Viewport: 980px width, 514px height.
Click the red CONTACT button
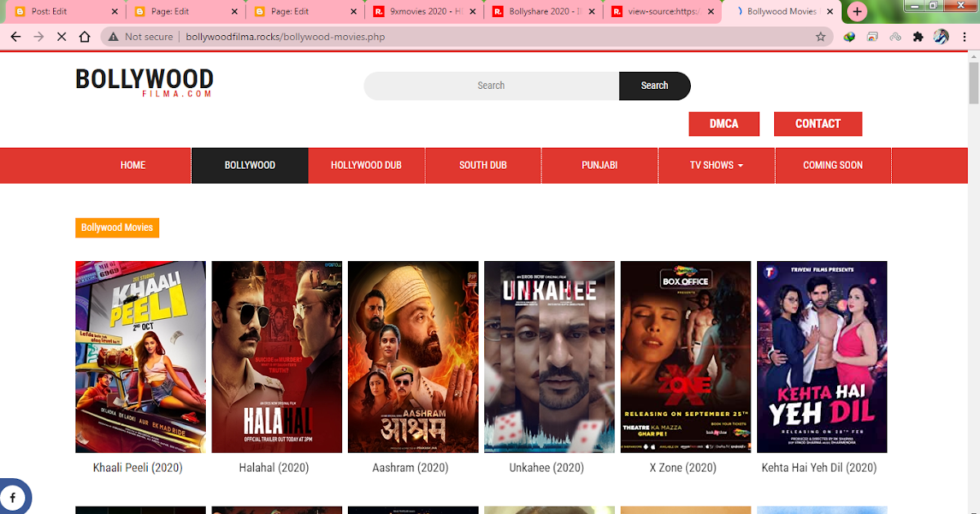[817, 124]
